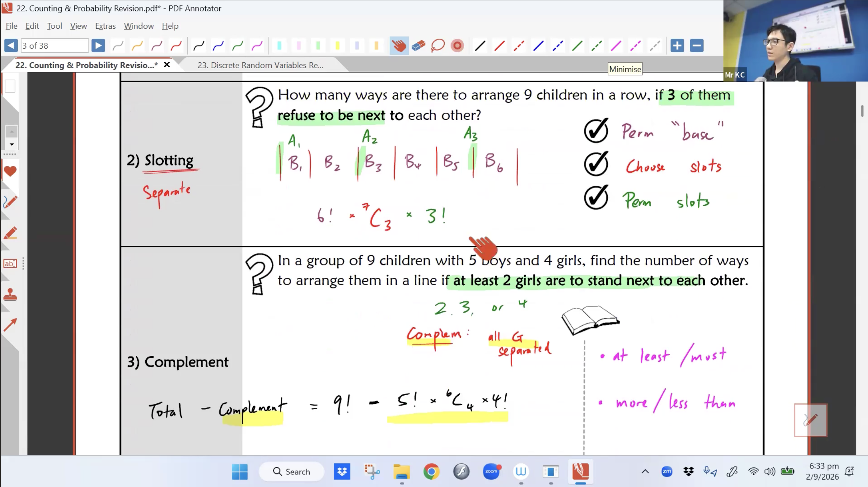Select the orange highlighter marker

376,46
